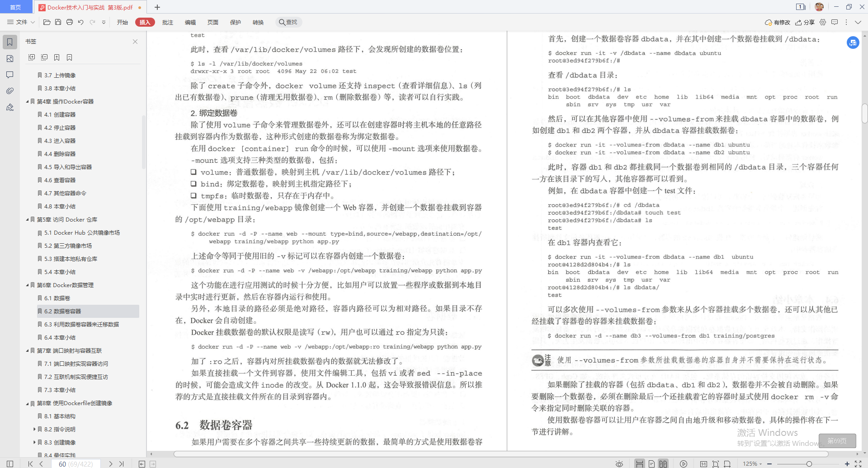Expand all bookmarks icon
Viewport: 868px width, 468px height.
point(32,57)
